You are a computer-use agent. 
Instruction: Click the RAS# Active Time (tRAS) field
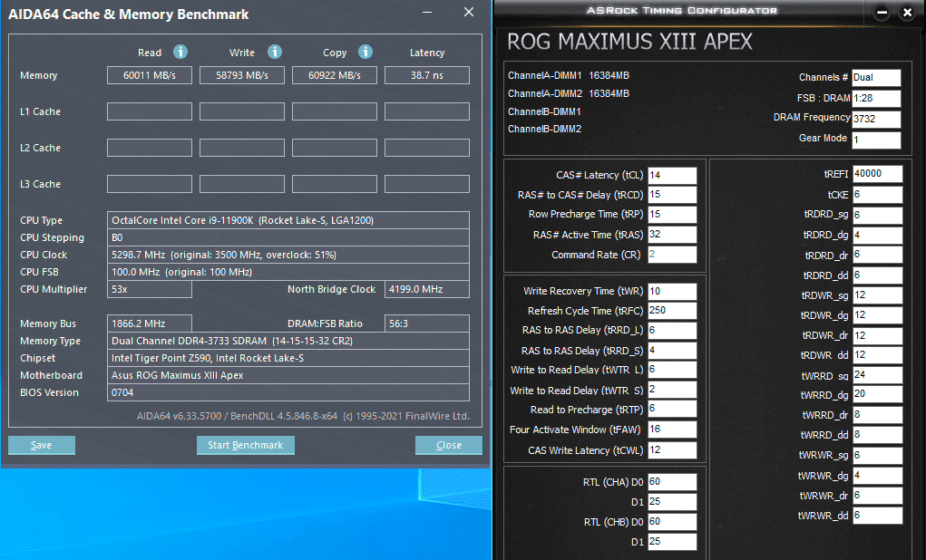pyautogui.click(x=672, y=235)
